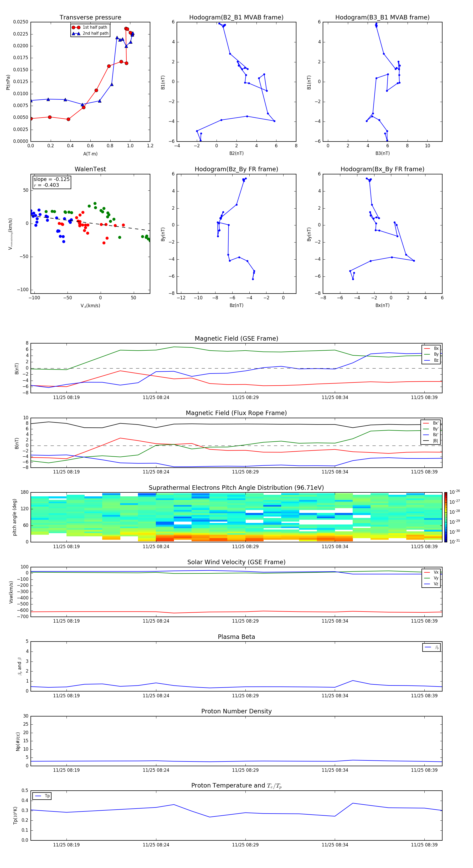This screenshot has height=868, width=473.
Task: Click the 'Magnetic Field (GSE Frame)' title
Action: [236, 339]
